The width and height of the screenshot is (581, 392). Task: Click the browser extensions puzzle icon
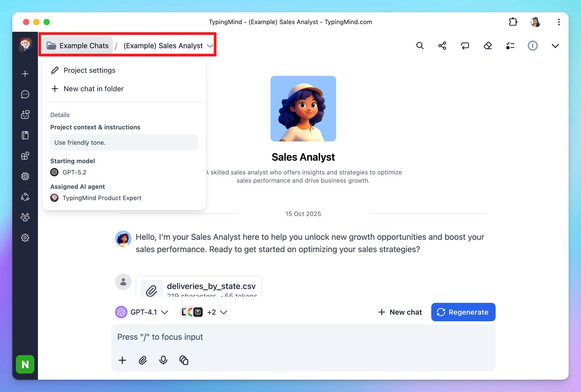[513, 22]
